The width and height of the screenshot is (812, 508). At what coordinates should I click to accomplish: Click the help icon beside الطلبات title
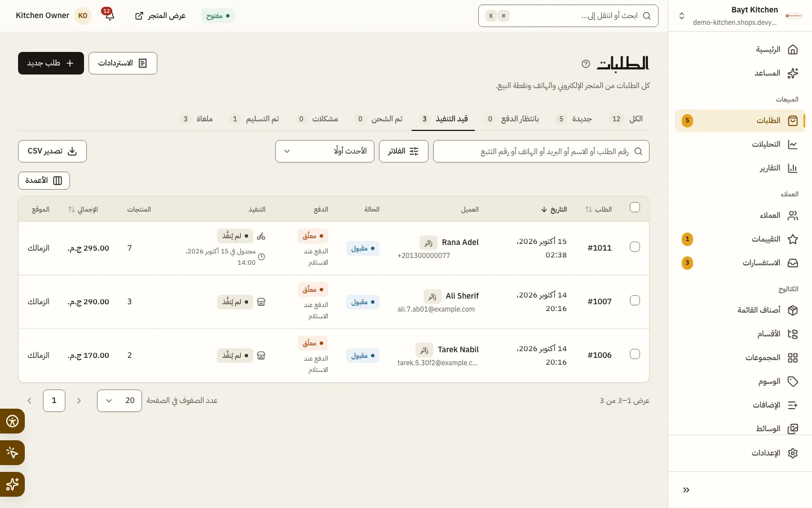(x=586, y=64)
